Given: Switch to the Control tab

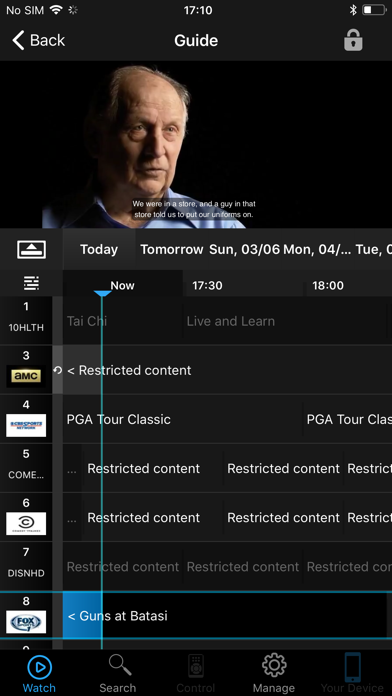Looking at the screenshot, I should 196,674.
